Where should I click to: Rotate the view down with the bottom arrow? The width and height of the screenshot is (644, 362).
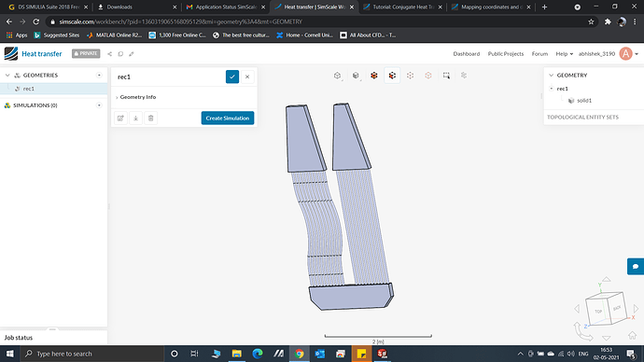click(x=607, y=338)
